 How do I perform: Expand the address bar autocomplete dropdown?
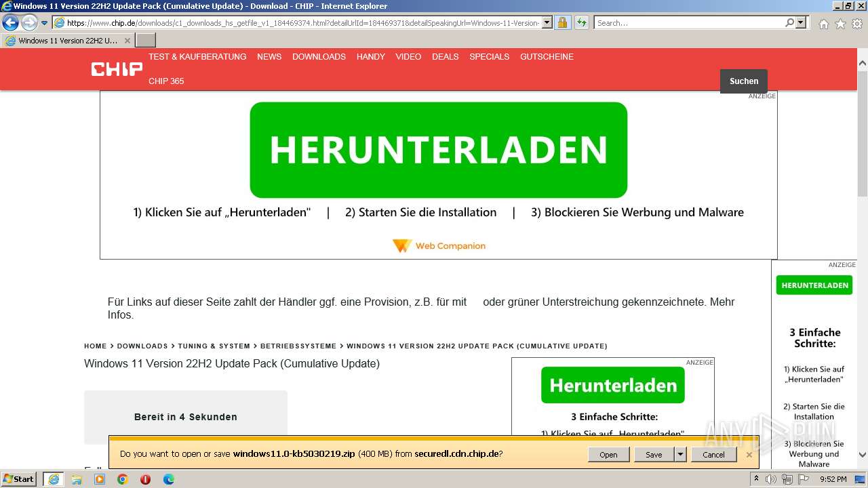point(547,23)
